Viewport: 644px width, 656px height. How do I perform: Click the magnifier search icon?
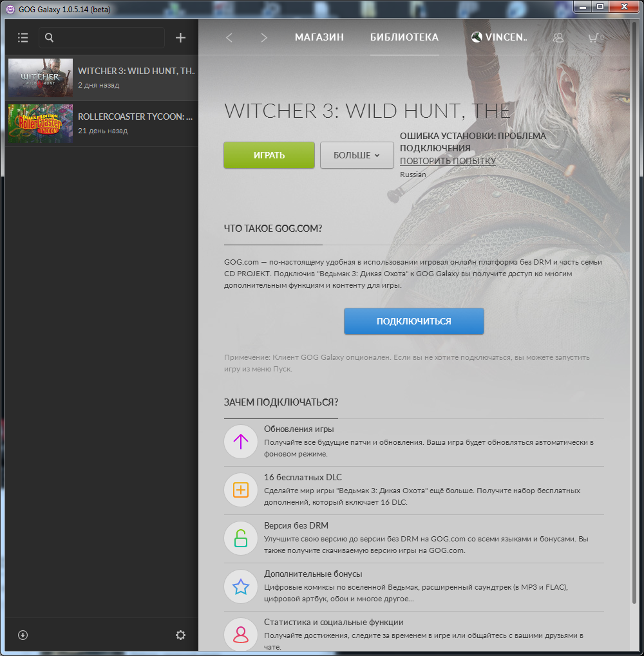[49, 37]
